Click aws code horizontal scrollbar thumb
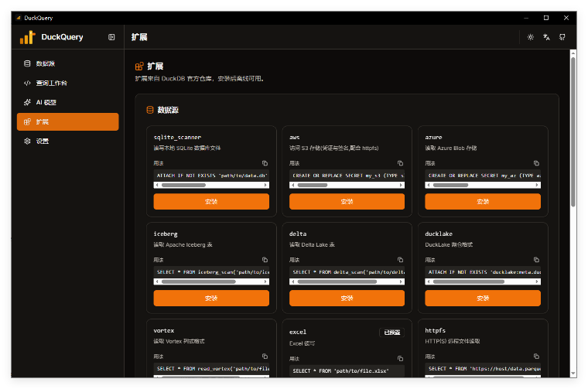 313,185
